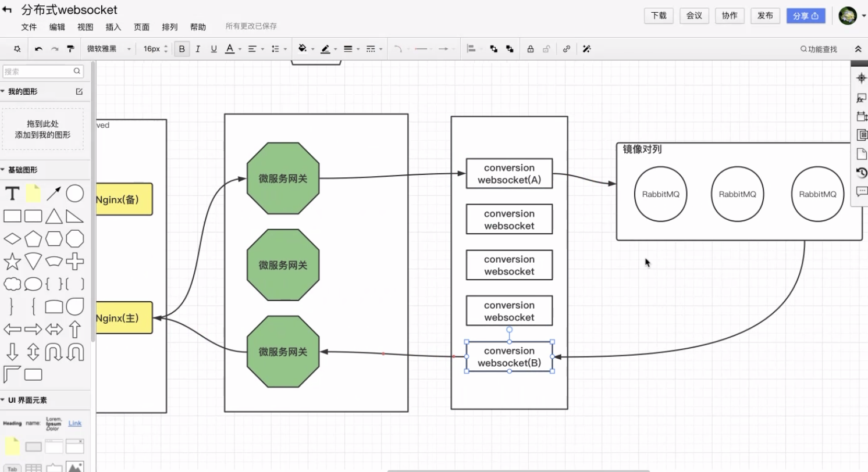Image resolution: width=868 pixels, height=472 pixels.
Task: Click the insert link icon
Action: 566,49
